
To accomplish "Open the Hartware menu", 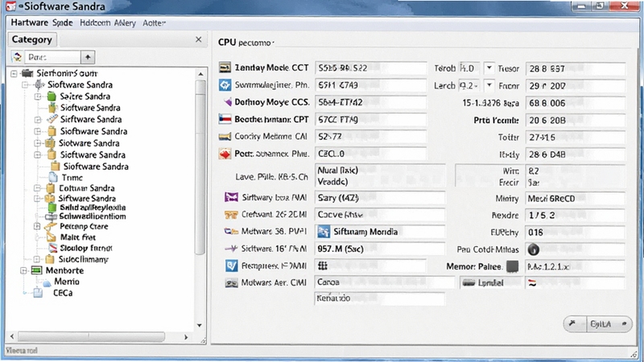I will [x=29, y=23].
